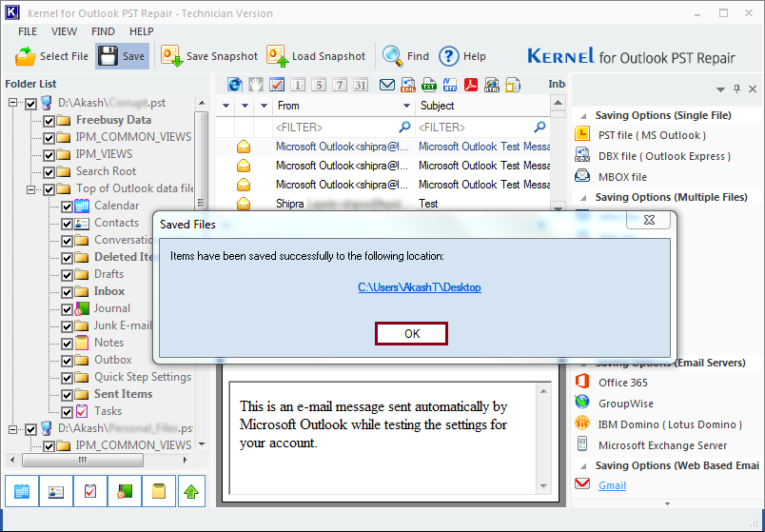765x532 pixels.
Task: Click the Gmail saving option link
Action: click(613, 485)
